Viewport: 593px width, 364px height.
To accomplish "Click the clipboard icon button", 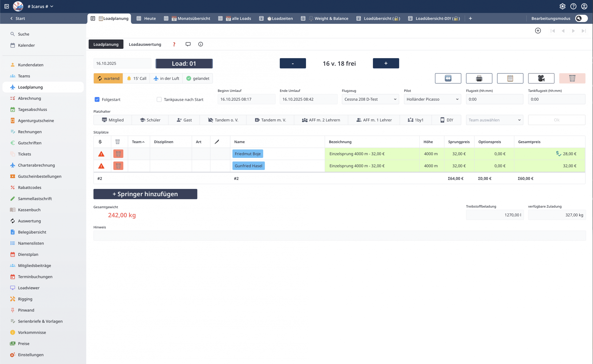I will [510, 78].
